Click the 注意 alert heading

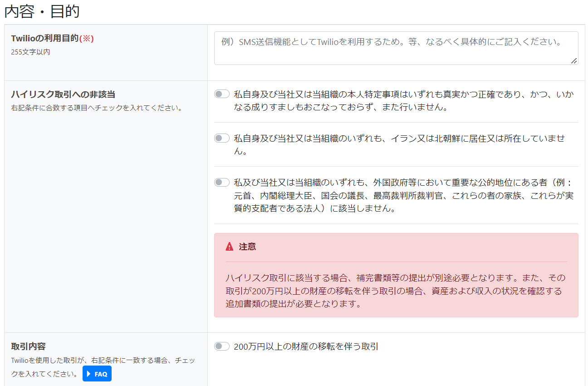247,247
